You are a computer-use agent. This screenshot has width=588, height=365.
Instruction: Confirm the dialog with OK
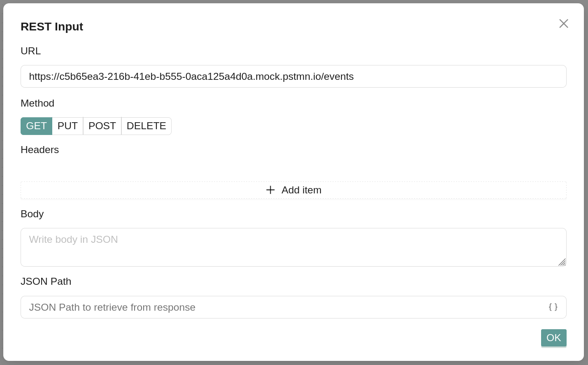click(553, 338)
